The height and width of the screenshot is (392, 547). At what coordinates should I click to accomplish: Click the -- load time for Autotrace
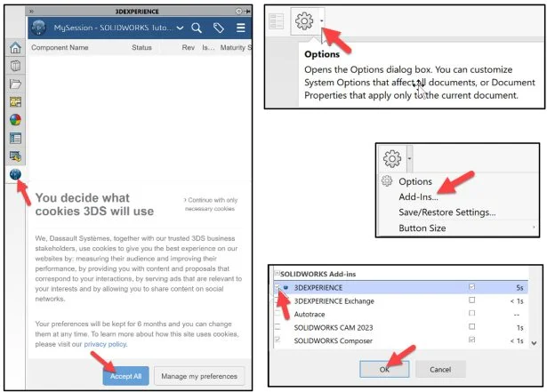point(517,315)
